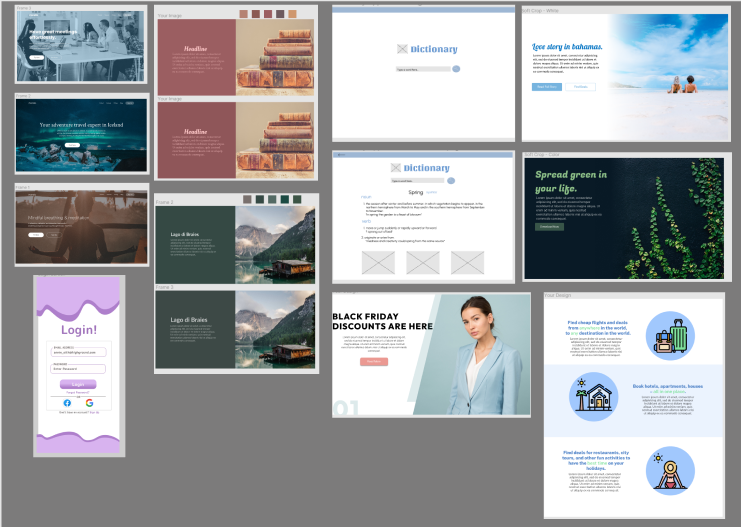Select the 'Find cheap flights and deals' heading

[x=598, y=328]
